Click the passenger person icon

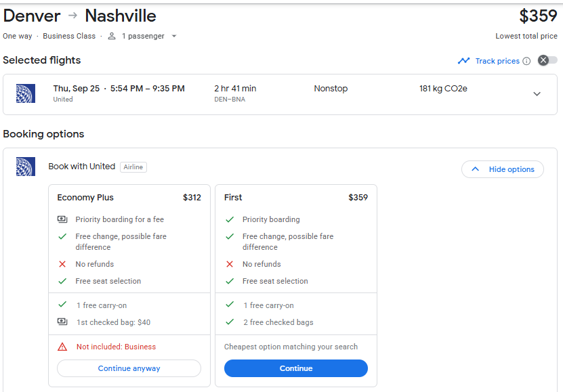click(112, 36)
